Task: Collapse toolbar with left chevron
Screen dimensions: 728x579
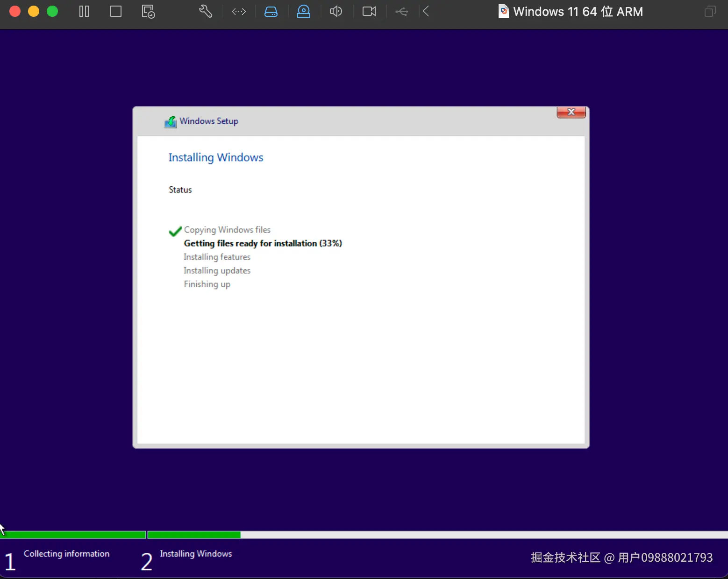Action: pyautogui.click(x=426, y=11)
